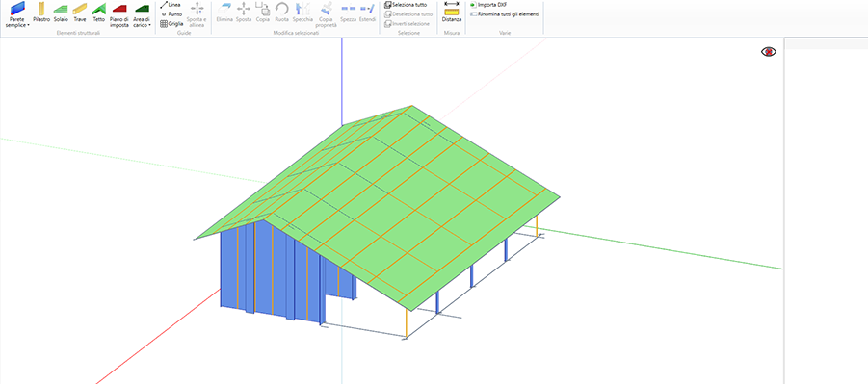Click Deseleziona tutto
Screen dimensions: 868x384
pyautogui.click(x=408, y=13)
